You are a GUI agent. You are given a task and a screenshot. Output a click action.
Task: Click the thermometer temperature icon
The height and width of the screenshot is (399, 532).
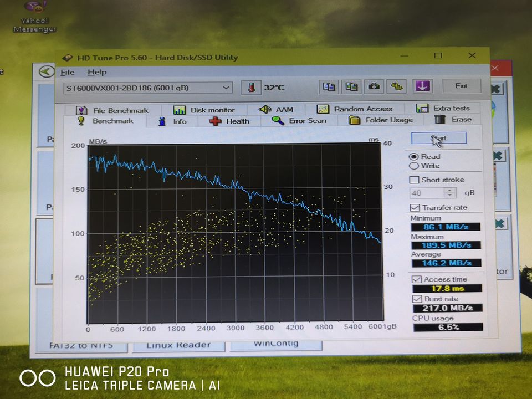251,88
